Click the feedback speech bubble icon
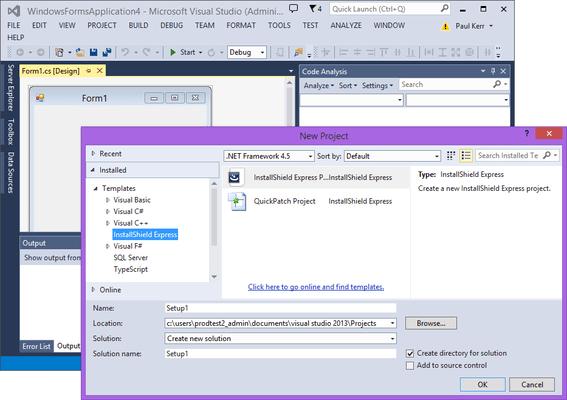This screenshot has height=400, width=567. click(x=294, y=9)
